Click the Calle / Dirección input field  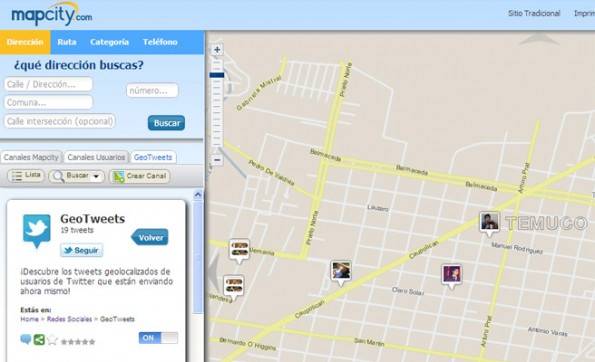[x=48, y=84]
